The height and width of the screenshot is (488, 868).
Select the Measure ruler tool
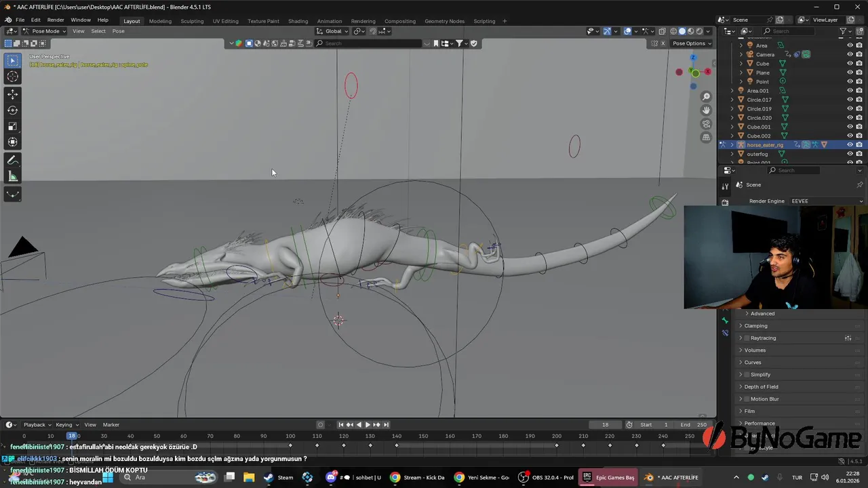click(x=13, y=177)
